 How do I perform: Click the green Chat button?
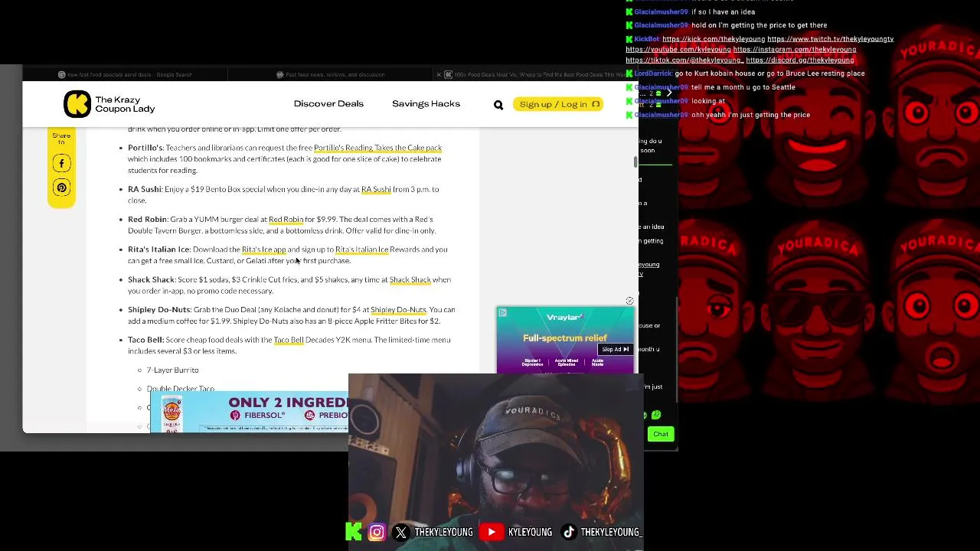(661, 434)
